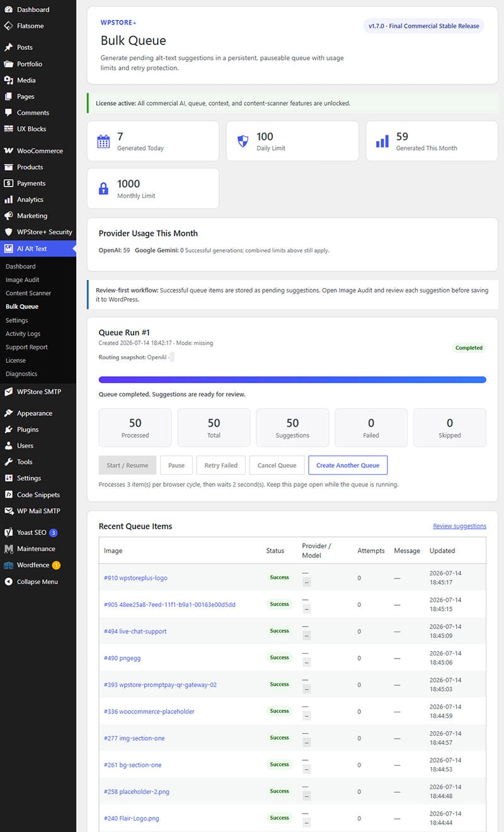Viewport: 504px width, 832px height.
Task: Open the Content Scanner submenu item
Action: pos(28,293)
